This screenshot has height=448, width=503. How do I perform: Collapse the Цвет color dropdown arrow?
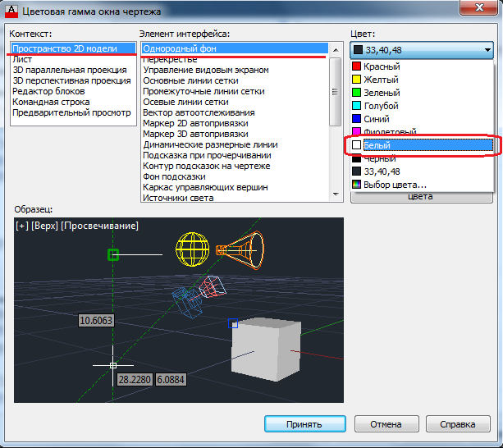pos(487,49)
